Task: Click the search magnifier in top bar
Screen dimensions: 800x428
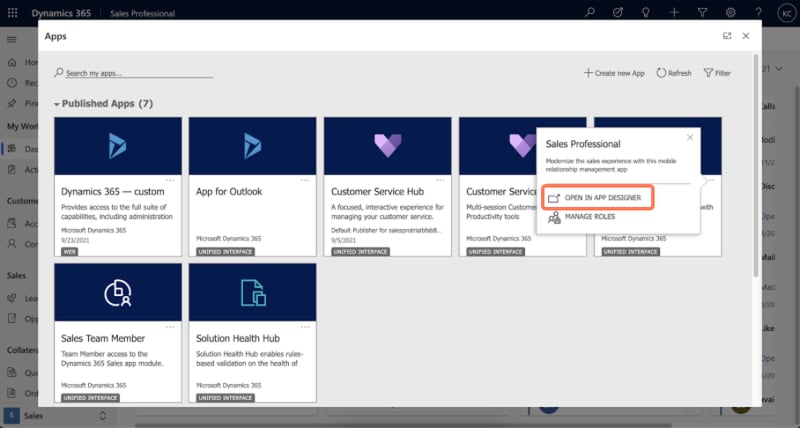Action: (590, 12)
